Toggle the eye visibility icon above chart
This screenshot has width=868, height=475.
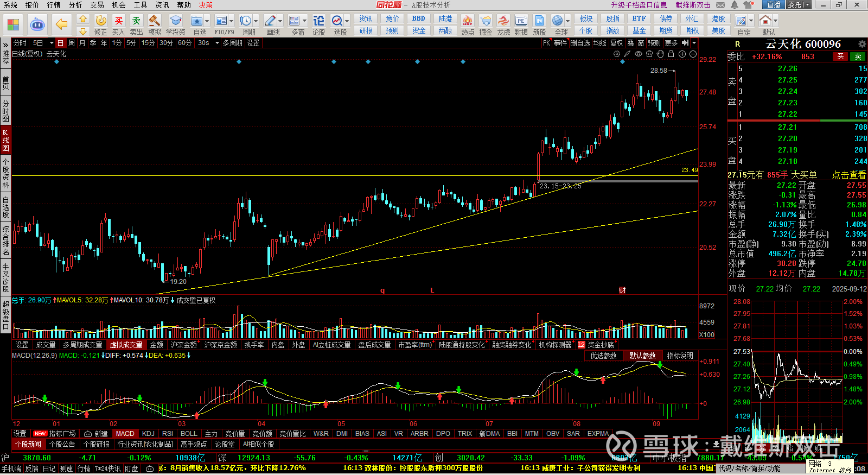click(639, 54)
